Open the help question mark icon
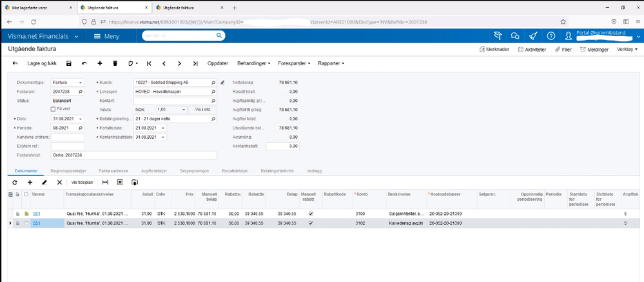Viewport: 644px width, 282px height. coord(551,36)
